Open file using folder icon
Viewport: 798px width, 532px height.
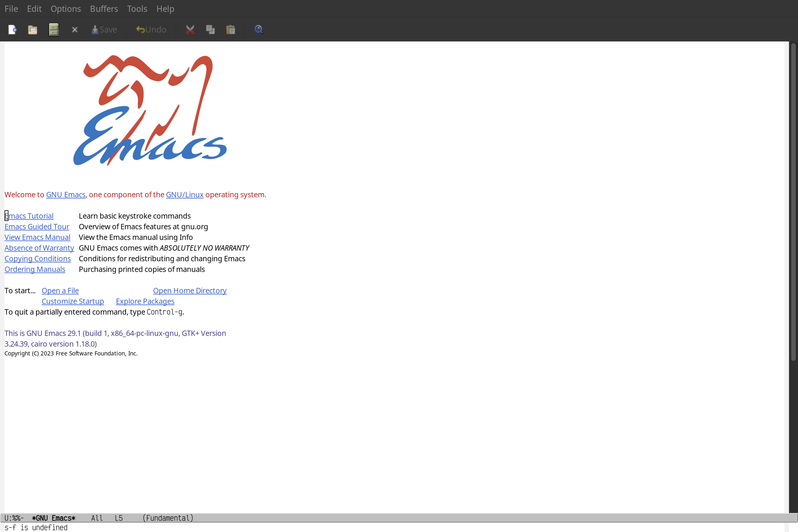coord(33,29)
